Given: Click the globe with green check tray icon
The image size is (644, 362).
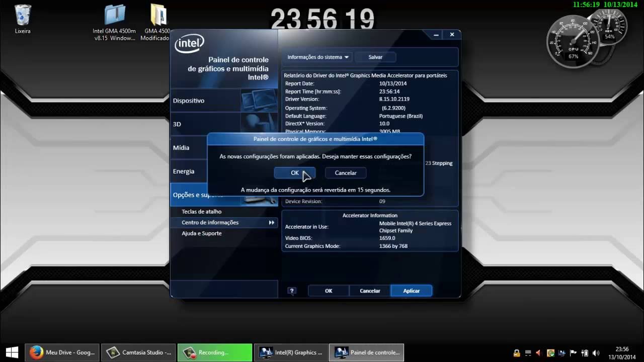Looking at the screenshot, I should (550, 353).
